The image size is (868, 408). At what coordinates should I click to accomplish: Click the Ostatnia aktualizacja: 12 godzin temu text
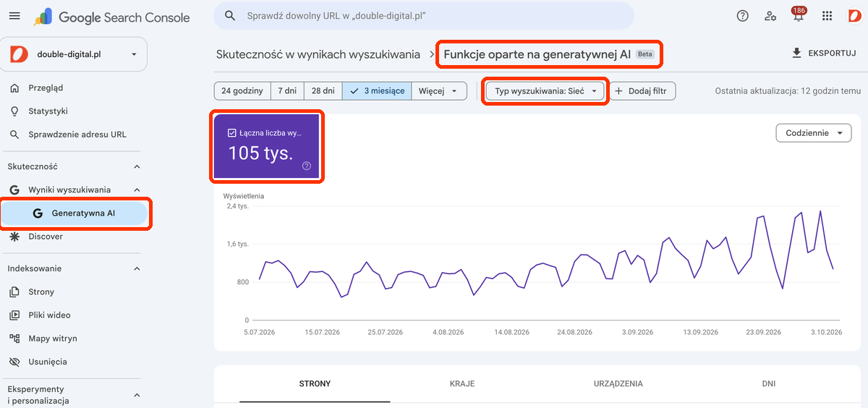pyautogui.click(x=788, y=91)
